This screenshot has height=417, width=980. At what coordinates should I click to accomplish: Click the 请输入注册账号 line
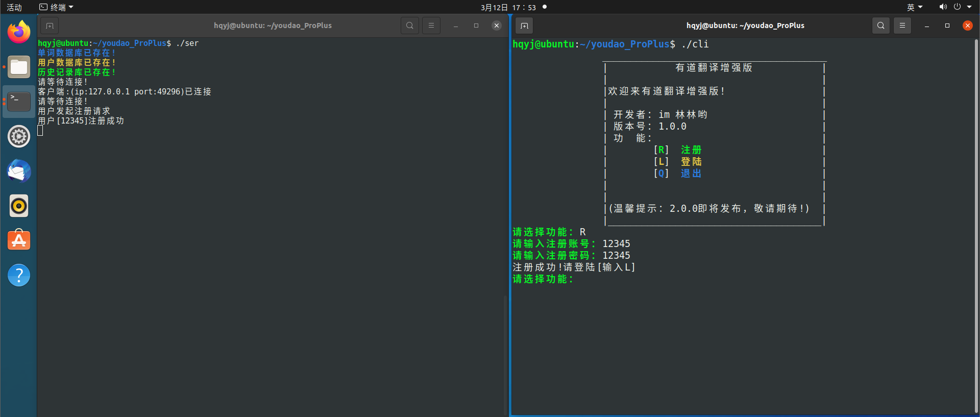(x=571, y=244)
